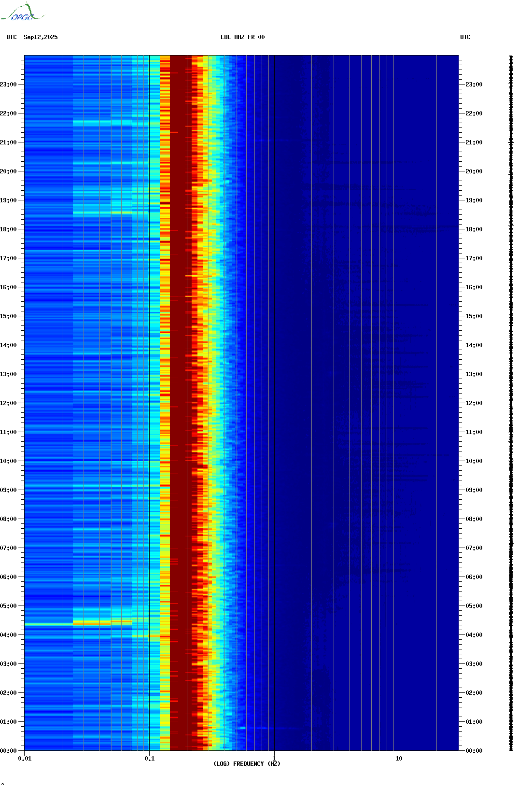532x789 pixels.
Task: Click the right axis 08:00 time label
Action: pos(474,519)
